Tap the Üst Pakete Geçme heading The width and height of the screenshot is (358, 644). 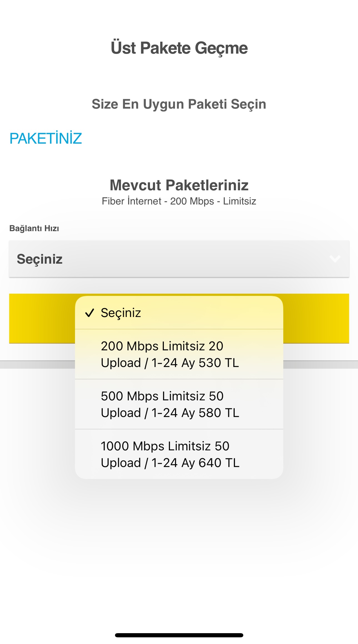(x=179, y=48)
